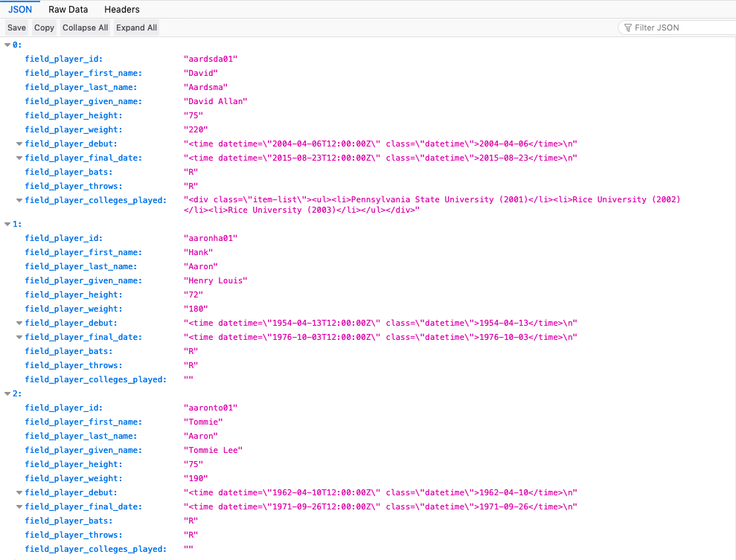The height and width of the screenshot is (560, 736).
Task: Collapse field_player_final_date under entry 1
Action: tap(19, 336)
